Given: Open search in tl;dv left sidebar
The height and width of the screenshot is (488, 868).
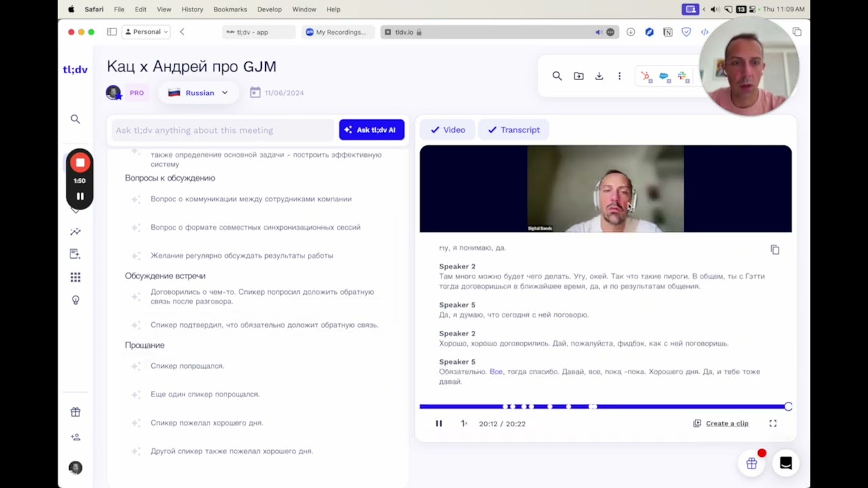Looking at the screenshot, I should (75, 119).
